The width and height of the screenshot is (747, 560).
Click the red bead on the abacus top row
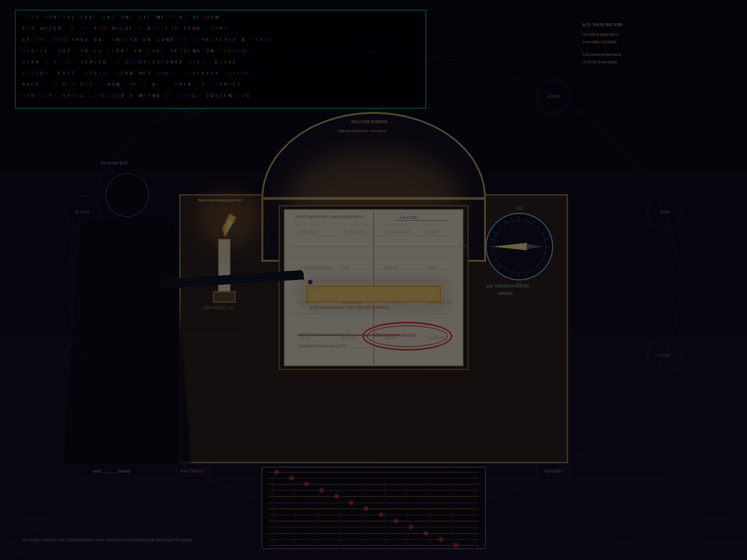(x=276, y=472)
